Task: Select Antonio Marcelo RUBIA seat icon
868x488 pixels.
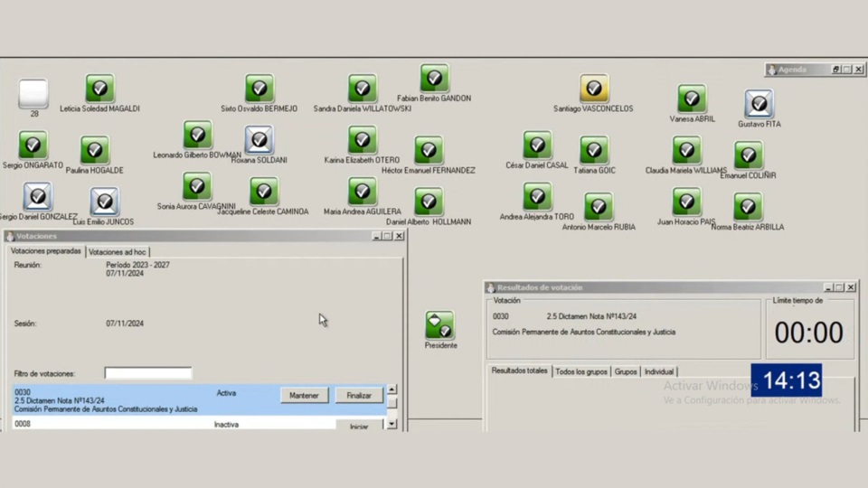Action: [x=599, y=207]
